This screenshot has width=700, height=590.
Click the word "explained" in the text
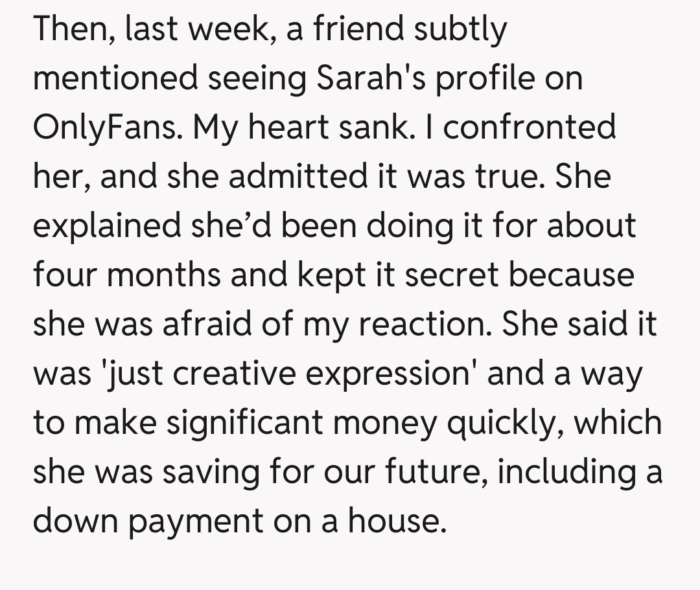click(107, 225)
